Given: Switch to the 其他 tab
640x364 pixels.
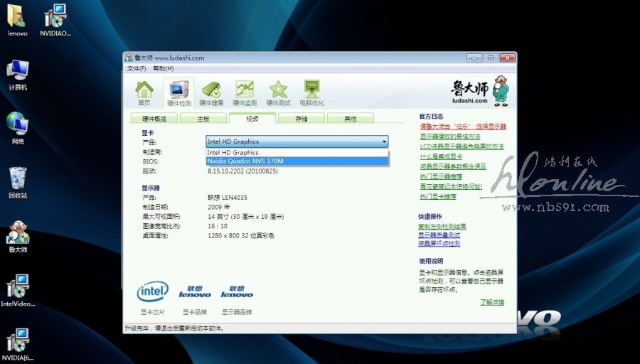Looking at the screenshot, I should (350, 119).
